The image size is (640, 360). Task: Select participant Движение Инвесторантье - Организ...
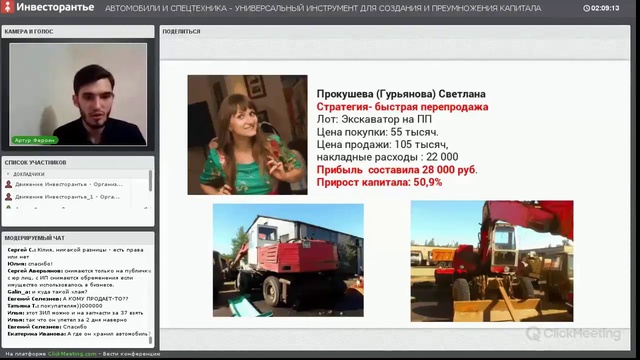click(69, 184)
